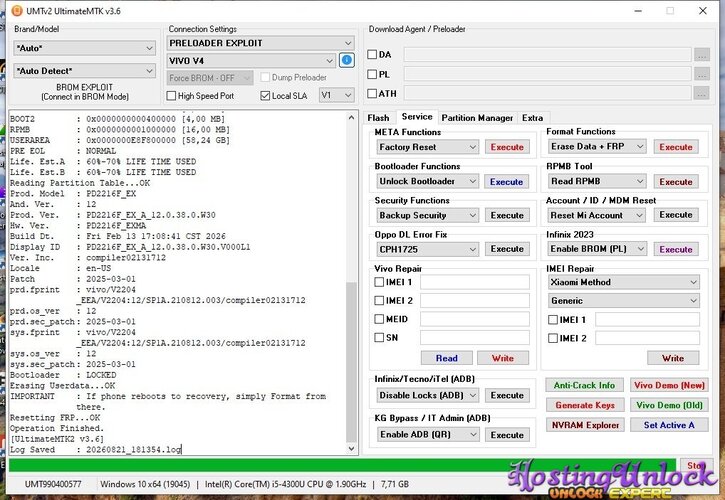The height and width of the screenshot is (500, 725).
Task: Click the log scroll-up arrow
Action: [351, 117]
